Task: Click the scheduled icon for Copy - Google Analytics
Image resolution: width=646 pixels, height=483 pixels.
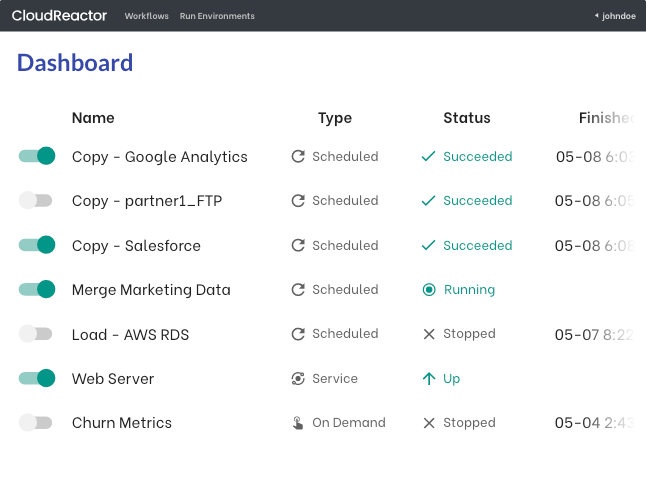Action: coord(298,156)
